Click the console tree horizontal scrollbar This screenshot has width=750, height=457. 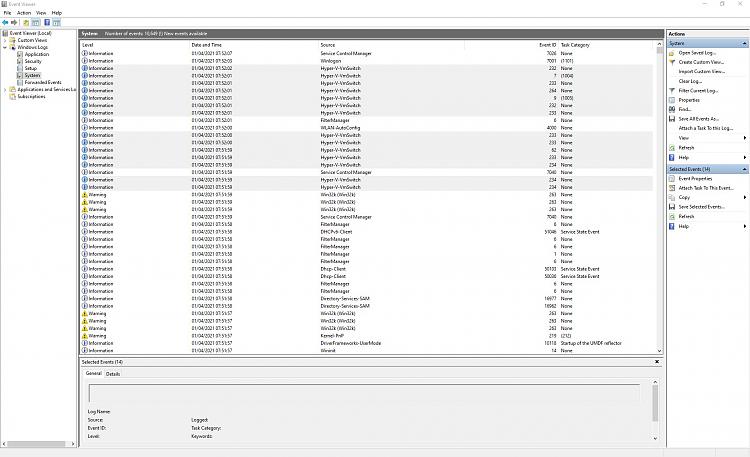(x=38, y=444)
